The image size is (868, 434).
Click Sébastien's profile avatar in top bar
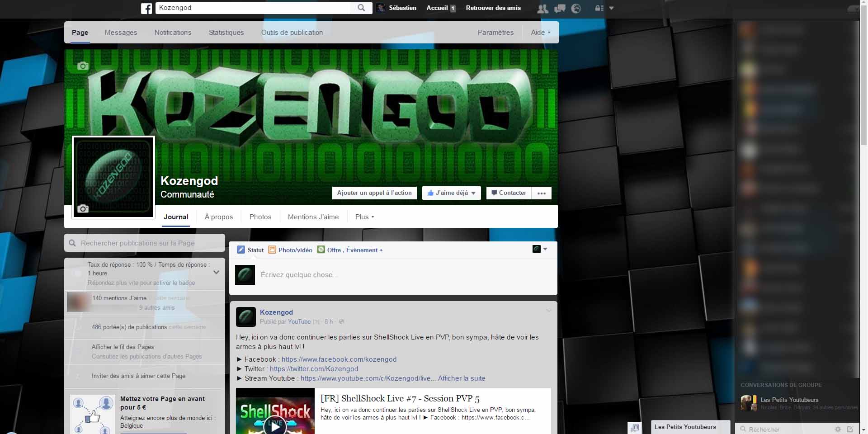381,8
